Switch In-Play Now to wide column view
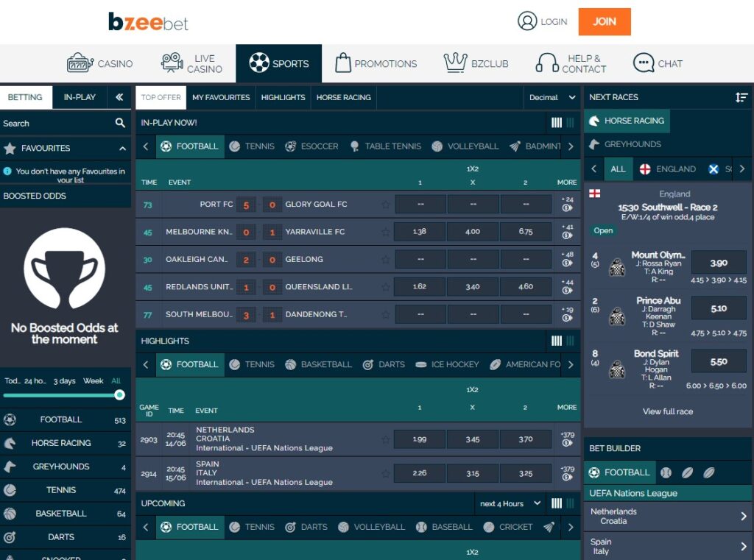The image size is (754, 560). 557,123
